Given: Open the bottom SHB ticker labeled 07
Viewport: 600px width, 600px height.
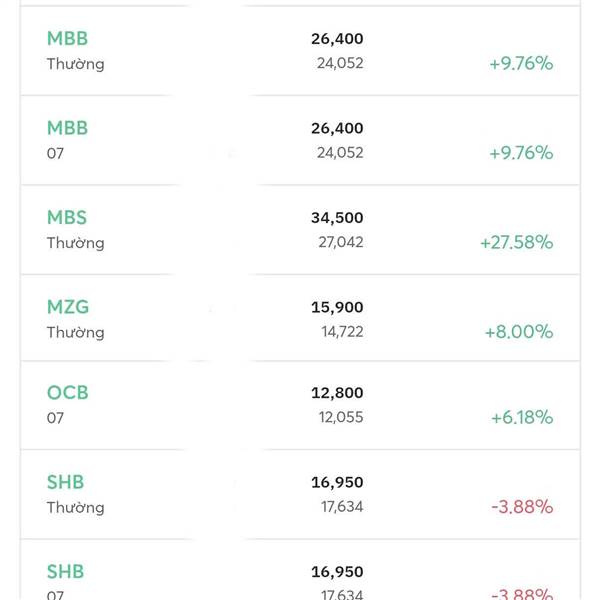Looking at the screenshot, I should [x=66, y=572].
